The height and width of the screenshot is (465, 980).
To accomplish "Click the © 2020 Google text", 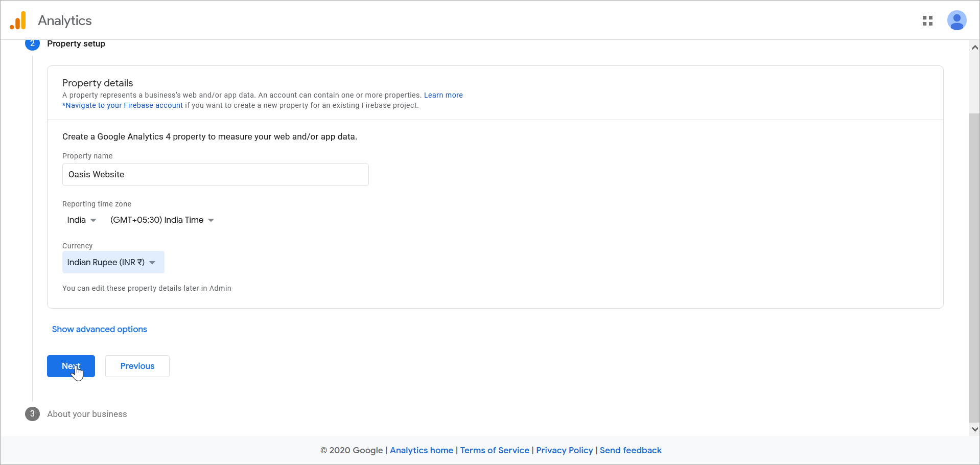I will tap(352, 450).
